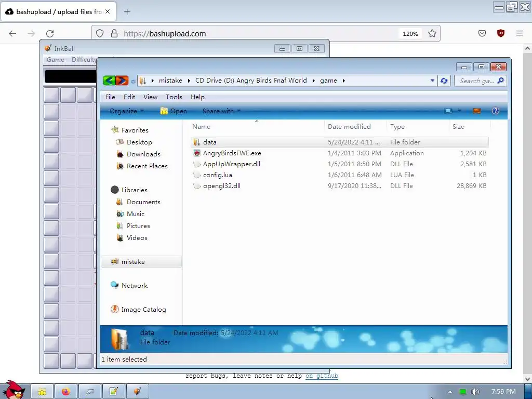Viewport: 532px width, 399px height.
Task: Click the magnifier icon in Explorer search
Action: [x=500, y=81]
